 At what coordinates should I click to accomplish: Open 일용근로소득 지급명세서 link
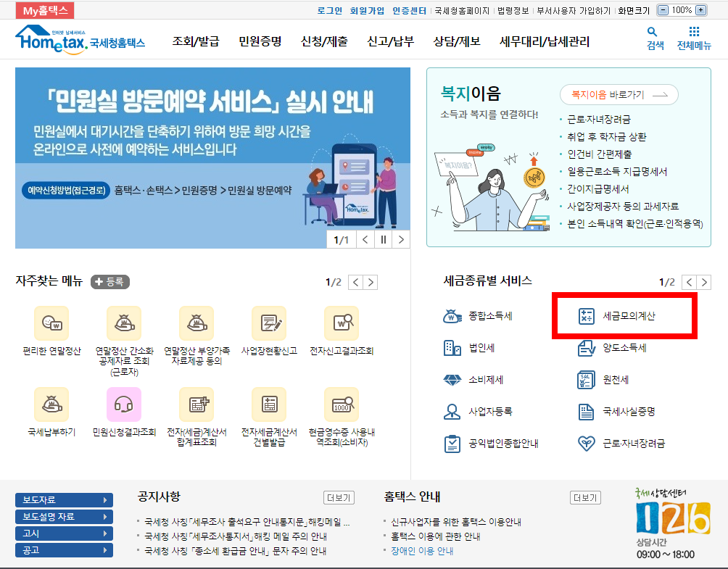(617, 172)
